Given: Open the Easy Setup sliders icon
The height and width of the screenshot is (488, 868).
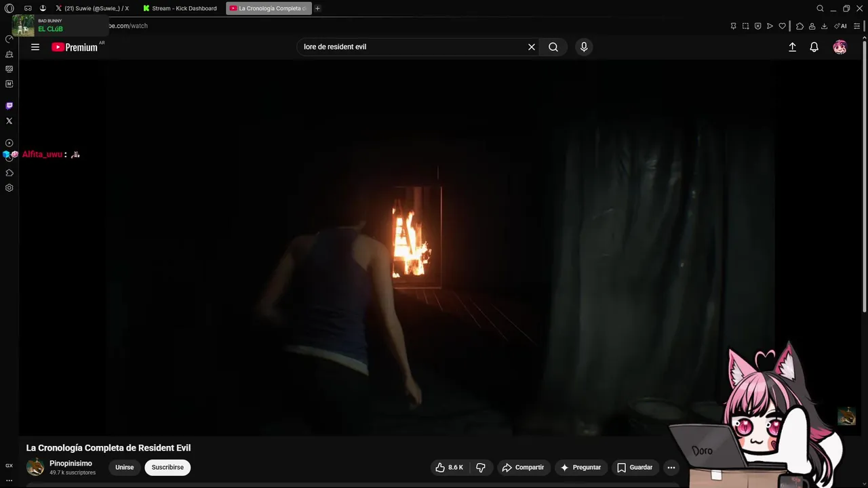Looking at the screenshot, I should tap(858, 26).
